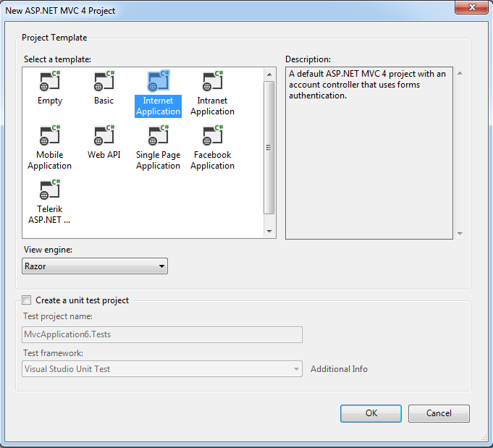Close the New ASP.NET MVC 4 Project dialog
Viewport: 493px width, 448px height.
click(x=471, y=7)
